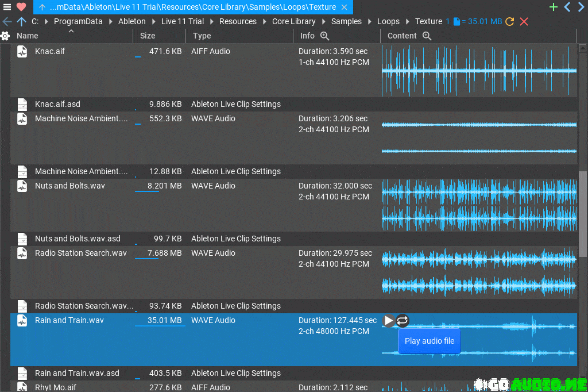Click the red heart favorites icon
The height and width of the screenshot is (392, 588).
(x=21, y=7)
